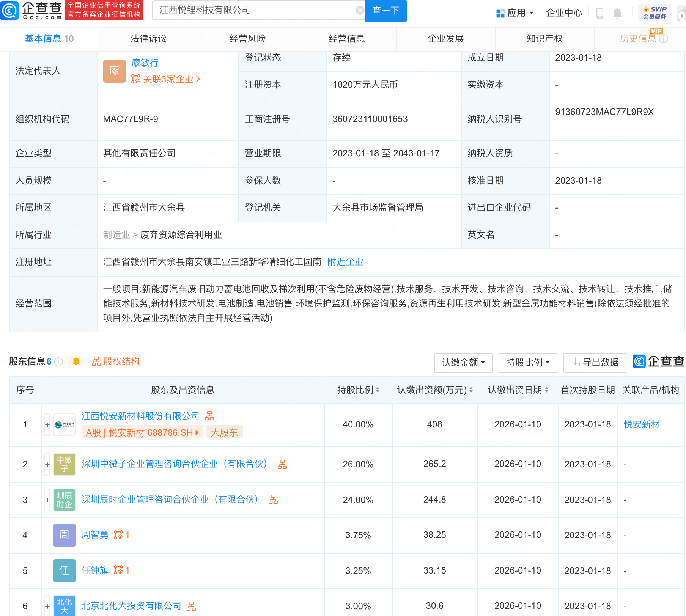Open the mobile phone app icon in the header
686x616 pixels.
[x=600, y=13]
